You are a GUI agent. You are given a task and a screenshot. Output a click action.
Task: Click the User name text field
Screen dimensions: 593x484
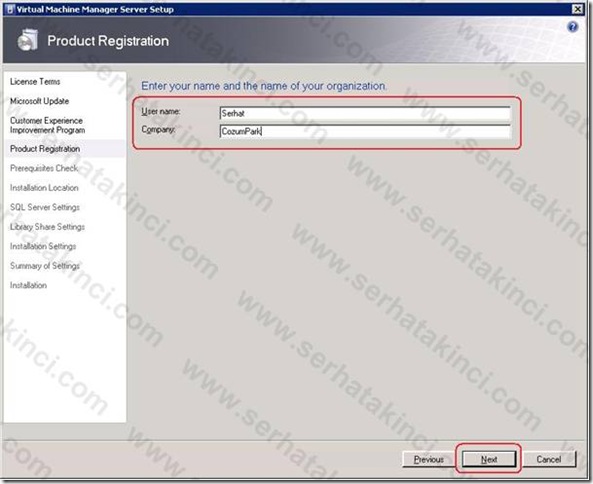coord(365,113)
